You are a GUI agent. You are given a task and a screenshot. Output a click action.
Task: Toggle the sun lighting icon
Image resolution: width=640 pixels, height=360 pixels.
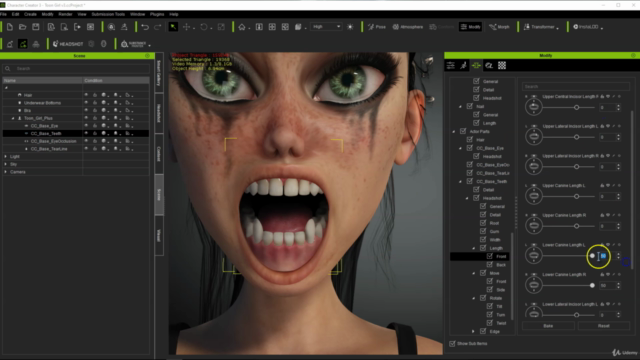click(350, 27)
